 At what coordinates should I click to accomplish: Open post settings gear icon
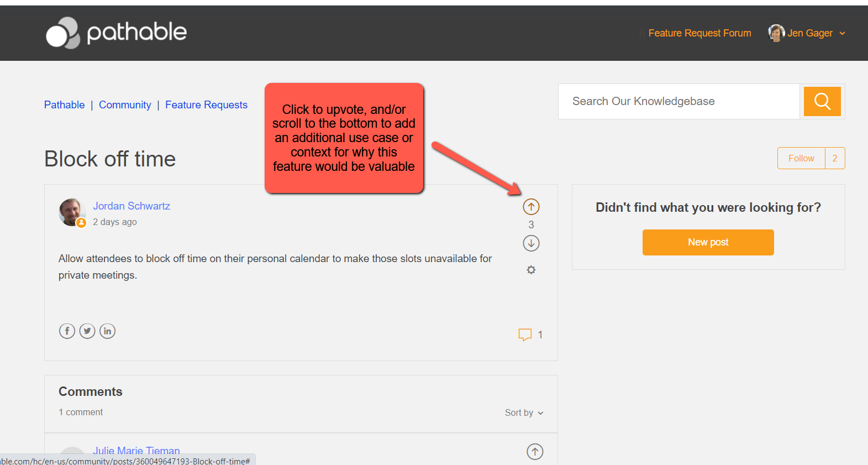pyautogui.click(x=531, y=270)
